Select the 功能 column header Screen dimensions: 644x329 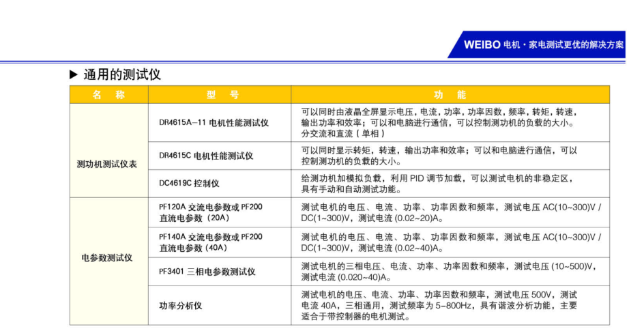click(450, 95)
